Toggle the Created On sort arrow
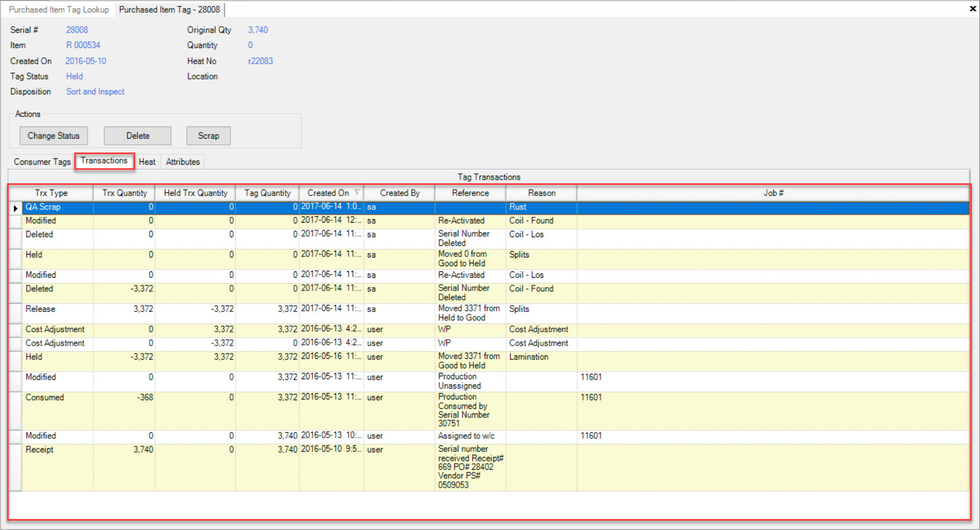 coord(357,193)
